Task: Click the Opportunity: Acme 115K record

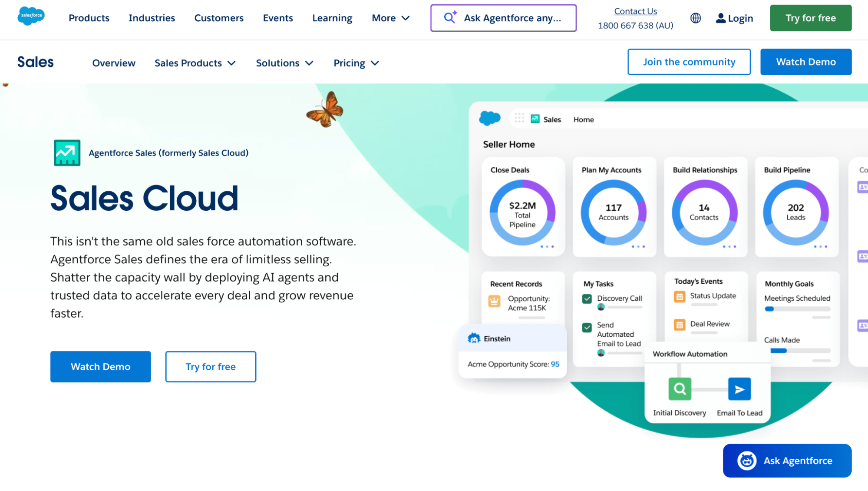Action: coord(528,303)
